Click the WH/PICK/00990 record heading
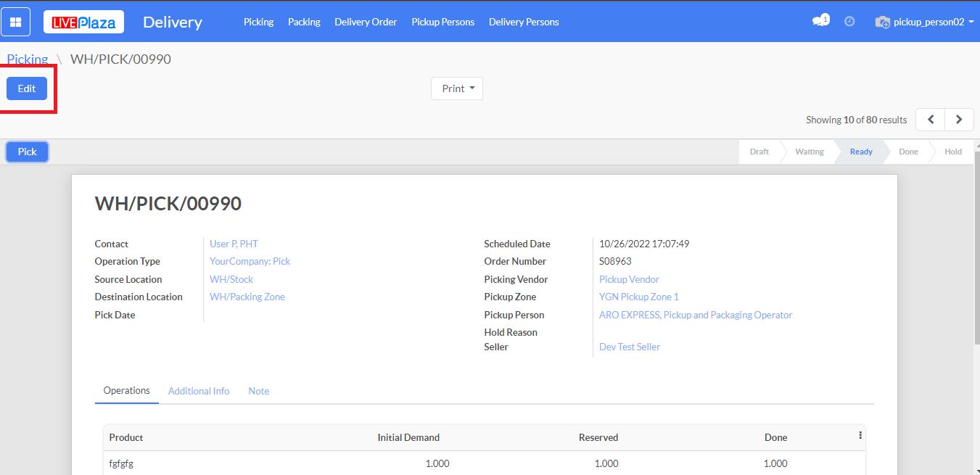Screen dimensions: 980x475 (168, 204)
